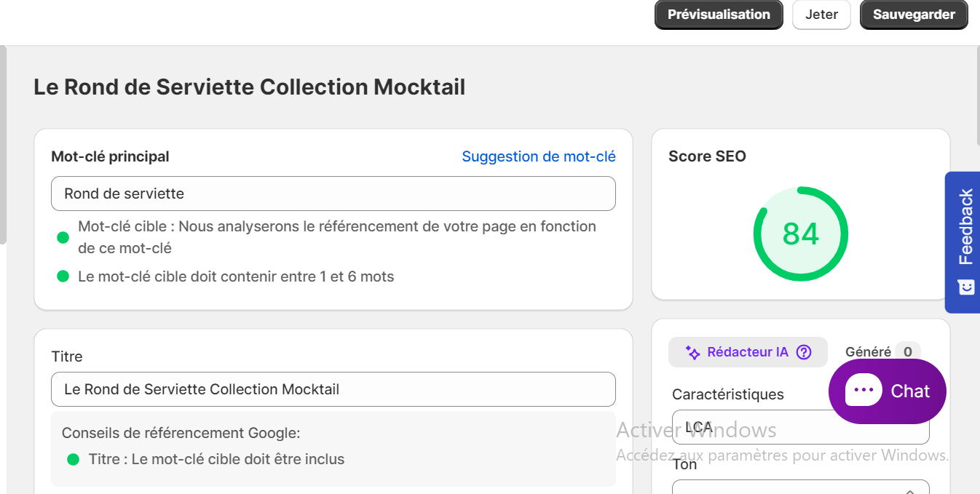Click the SEO score ring showing 84
Screen dimensions: 980x494
point(800,234)
